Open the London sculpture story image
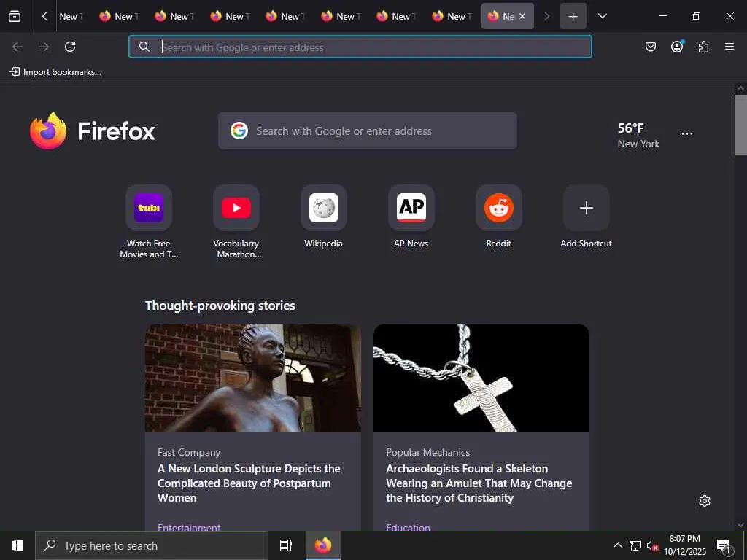747x560 pixels. [x=253, y=378]
